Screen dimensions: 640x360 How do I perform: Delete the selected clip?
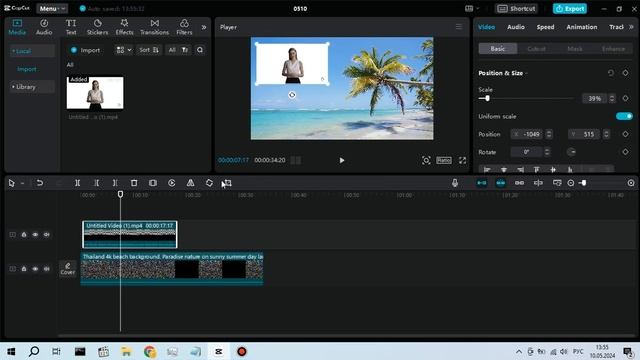click(134, 183)
